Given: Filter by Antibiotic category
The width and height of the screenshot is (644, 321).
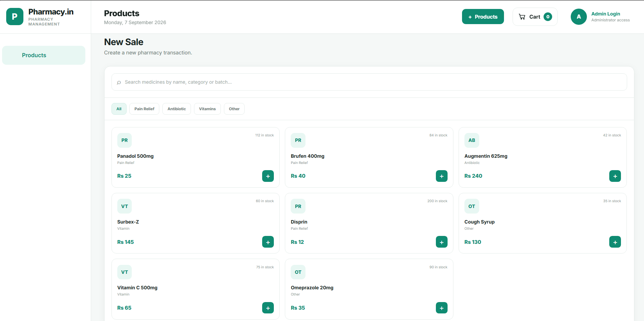Looking at the screenshot, I should click(x=176, y=109).
